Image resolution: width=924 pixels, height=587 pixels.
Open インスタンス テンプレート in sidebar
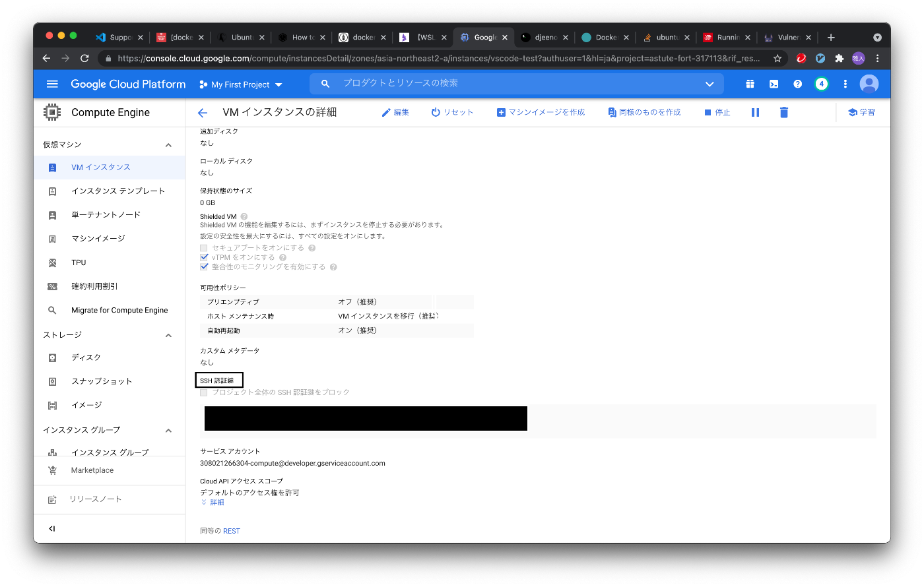(110, 191)
